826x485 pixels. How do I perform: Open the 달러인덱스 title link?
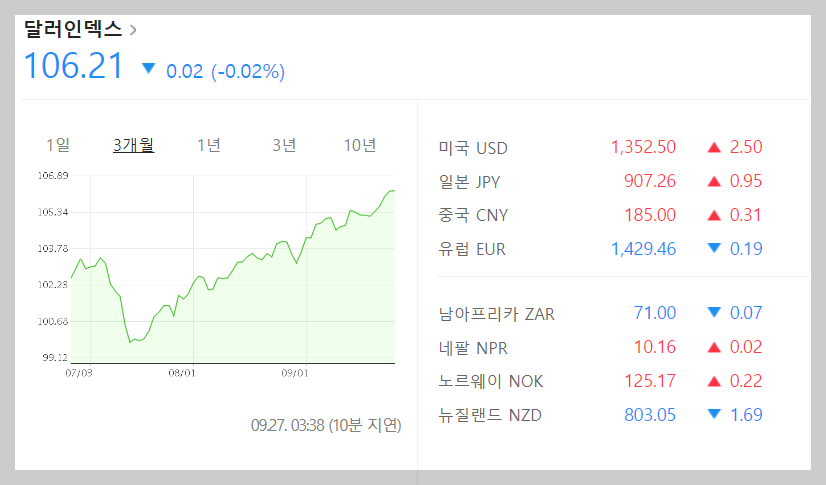click(x=73, y=29)
